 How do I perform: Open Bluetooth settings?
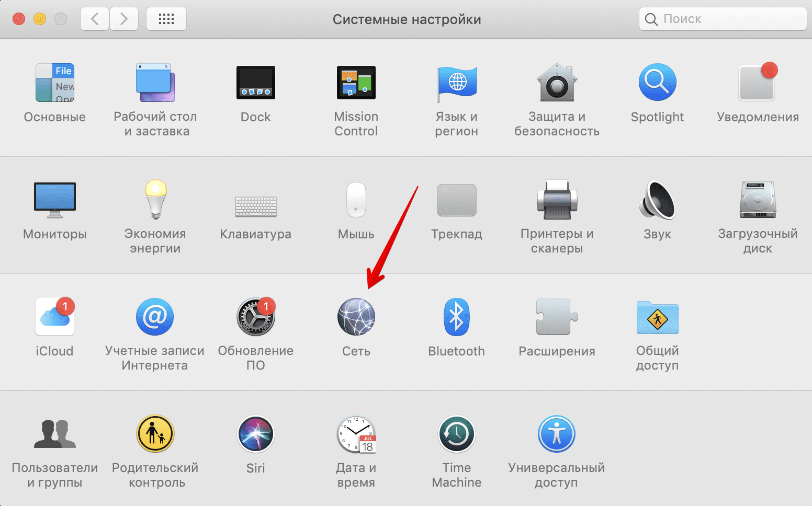[456, 316]
